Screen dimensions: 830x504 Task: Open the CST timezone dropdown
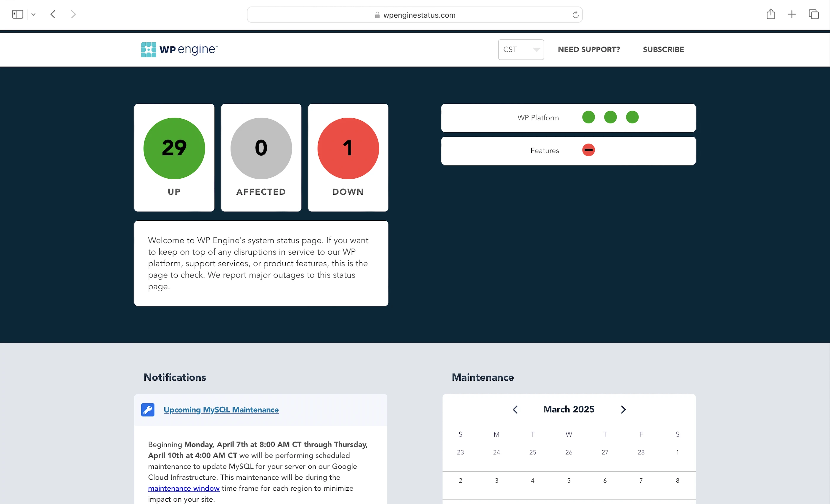tap(521, 49)
